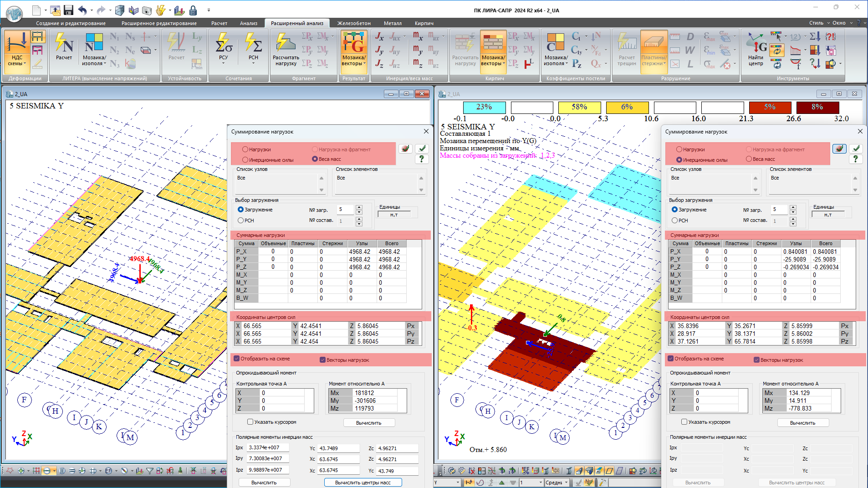Select РСН radio button in left dialog

(241, 221)
